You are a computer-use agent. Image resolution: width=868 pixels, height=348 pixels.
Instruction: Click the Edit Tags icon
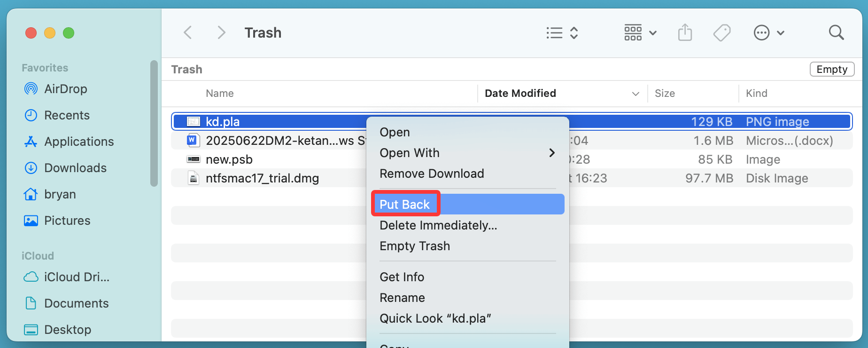pos(722,33)
